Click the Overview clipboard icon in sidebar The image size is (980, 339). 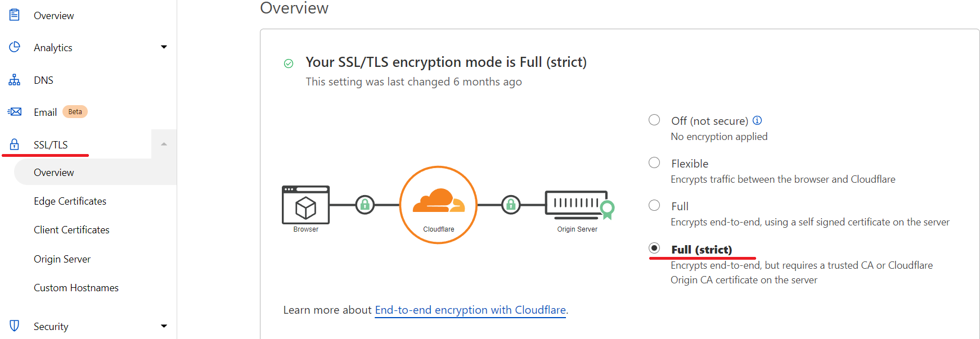click(x=15, y=15)
